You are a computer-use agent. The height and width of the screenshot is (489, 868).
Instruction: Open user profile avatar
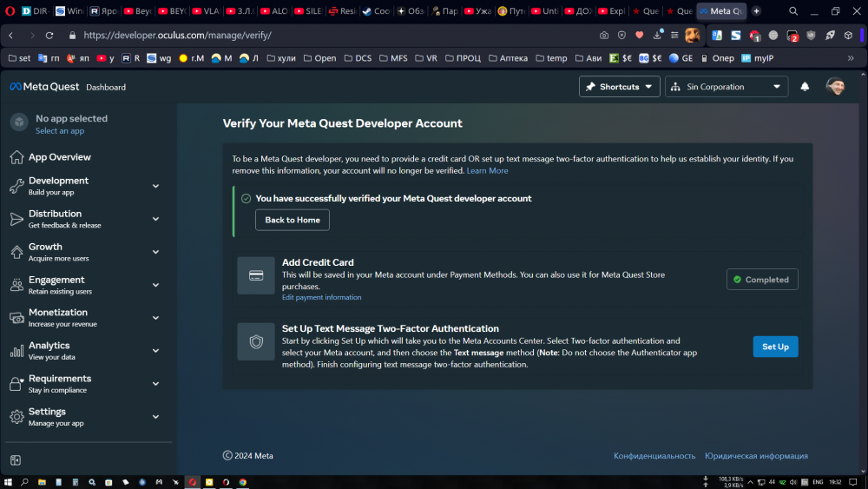pyautogui.click(x=835, y=86)
